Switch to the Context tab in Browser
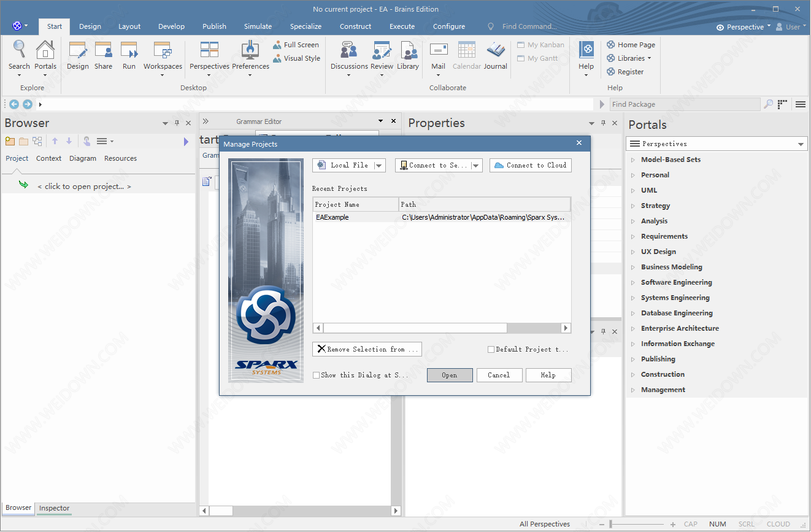The height and width of the screenshot is (532, 811). (x=48, y=158)
